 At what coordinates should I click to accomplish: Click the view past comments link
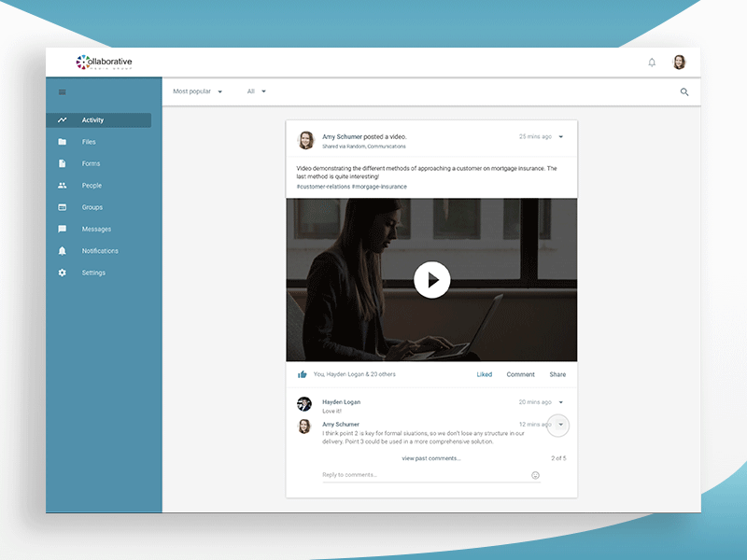coord(430,458)
